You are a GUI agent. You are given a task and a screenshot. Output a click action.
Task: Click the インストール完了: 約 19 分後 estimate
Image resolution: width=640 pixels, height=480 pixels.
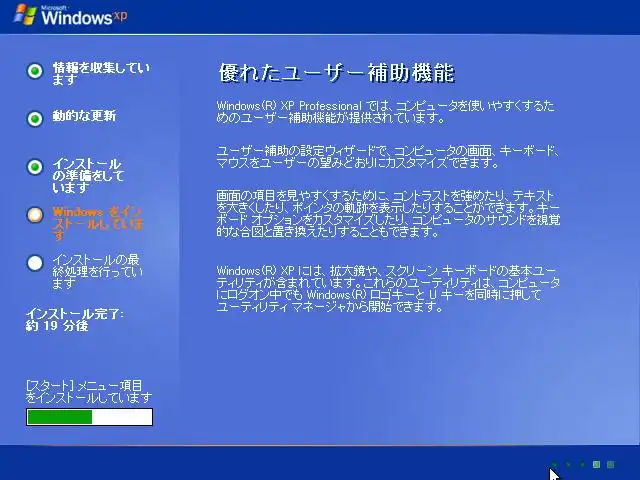[74, 320]
